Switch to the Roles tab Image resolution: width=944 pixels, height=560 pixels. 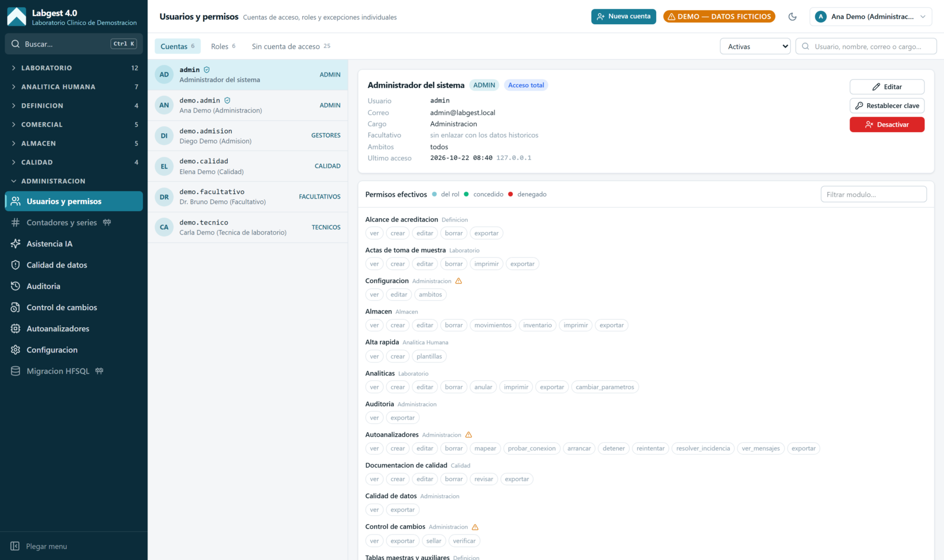coord(223,46)
